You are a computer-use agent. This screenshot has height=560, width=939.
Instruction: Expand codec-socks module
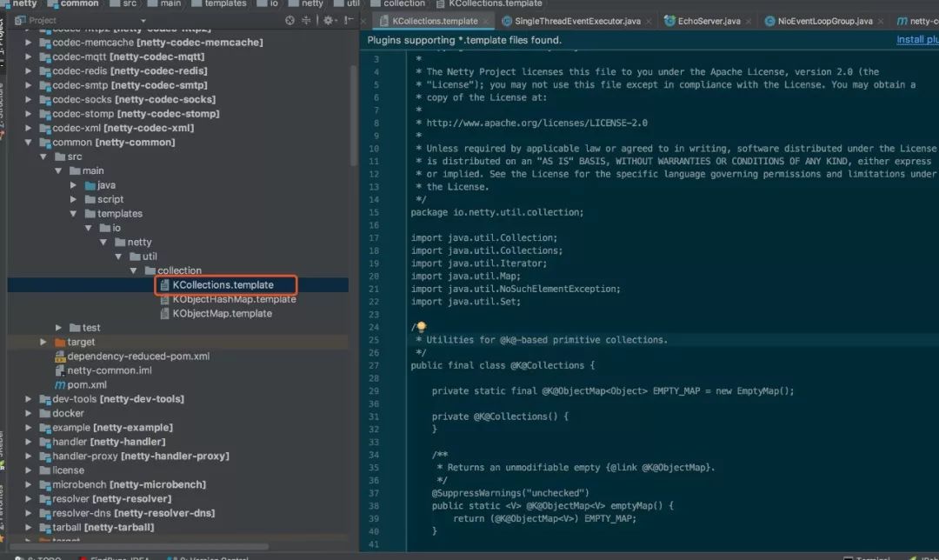point(28,99)
